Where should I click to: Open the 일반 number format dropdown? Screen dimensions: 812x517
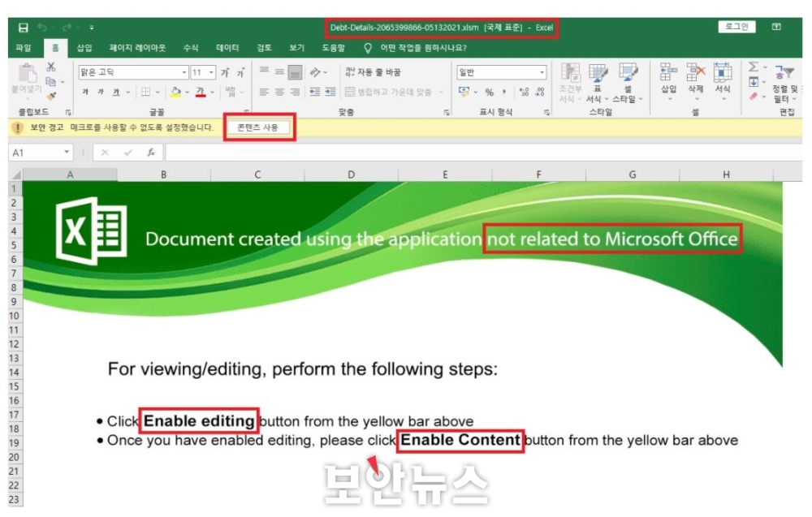542,72
